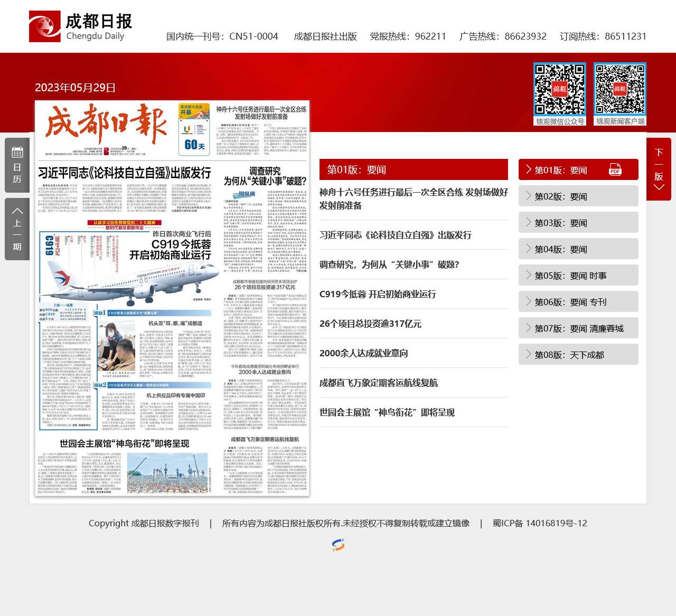Click Copyright 成都日报数字报刊 footer text
Image resolution: width=676 pixels, height=616 pixels.
(x=144, y=523)
